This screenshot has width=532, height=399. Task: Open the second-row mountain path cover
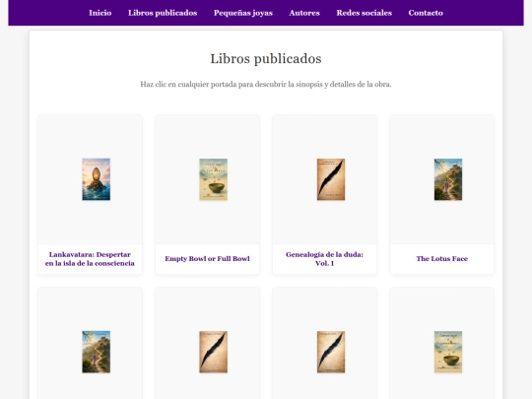96,352
